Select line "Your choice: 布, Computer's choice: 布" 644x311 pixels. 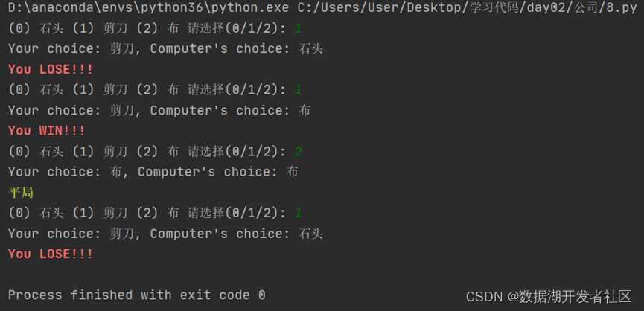point(153,172)
